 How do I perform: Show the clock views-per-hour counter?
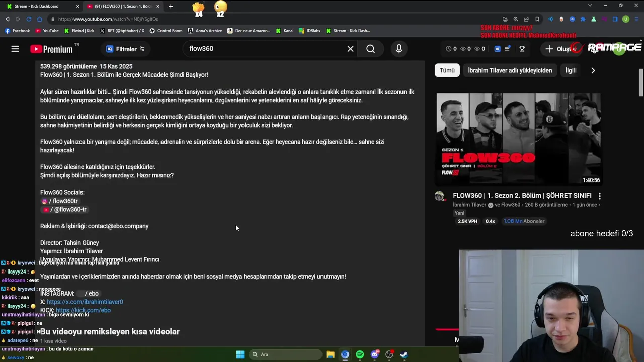click(452, 49)
